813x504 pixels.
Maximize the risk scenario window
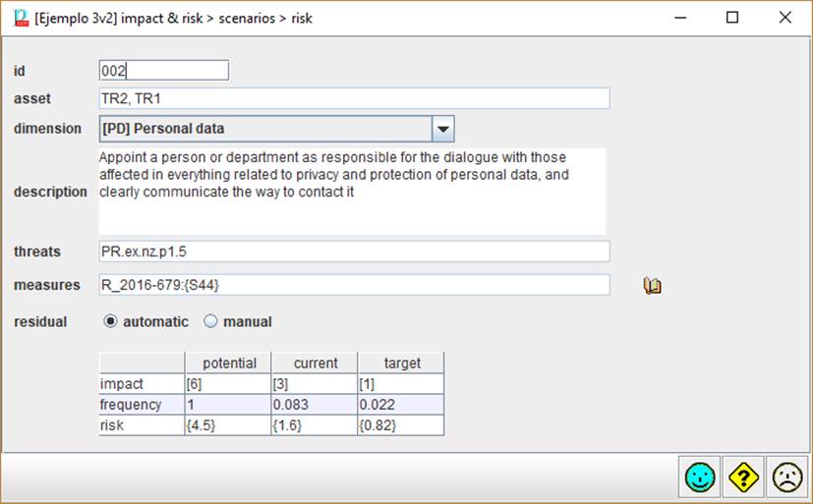[x=731, y=18]
